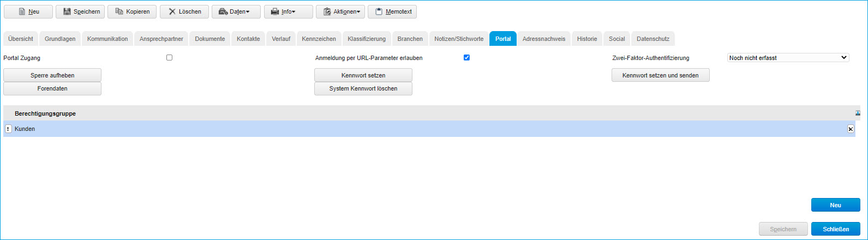Viewport: 868px width, 240px height.
Task: Uncheck Anmeldung per URL-Parameter erlauben
Action: pyautogui.click(x=466, y=57)
